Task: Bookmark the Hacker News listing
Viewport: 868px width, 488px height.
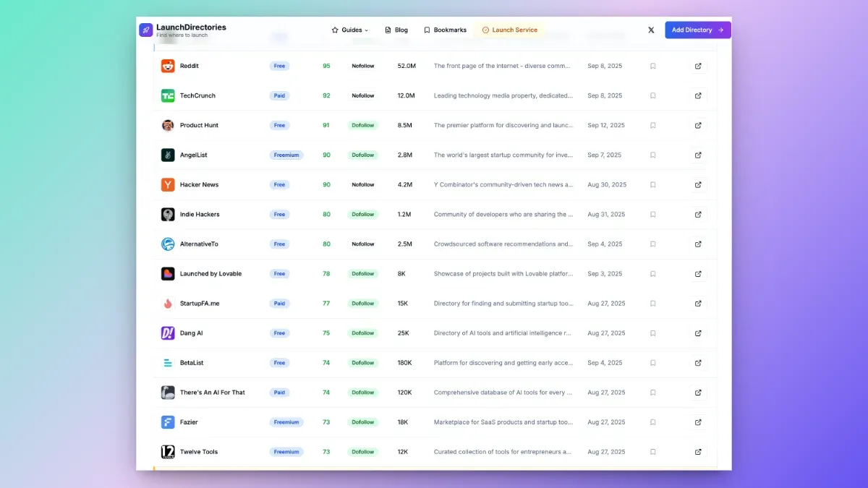Action: [653, 184]
